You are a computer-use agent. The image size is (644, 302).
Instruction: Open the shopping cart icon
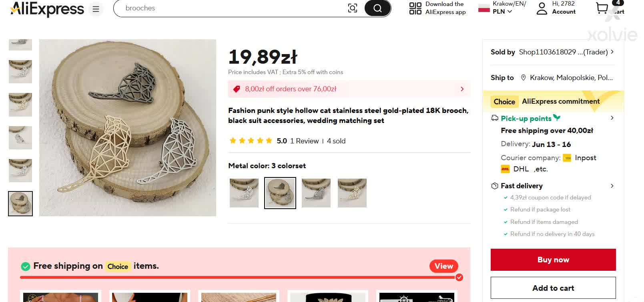602,8
